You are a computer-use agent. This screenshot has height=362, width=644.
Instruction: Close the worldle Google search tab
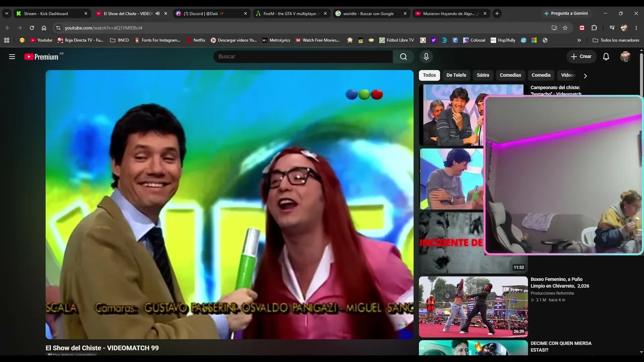point(405,14)
